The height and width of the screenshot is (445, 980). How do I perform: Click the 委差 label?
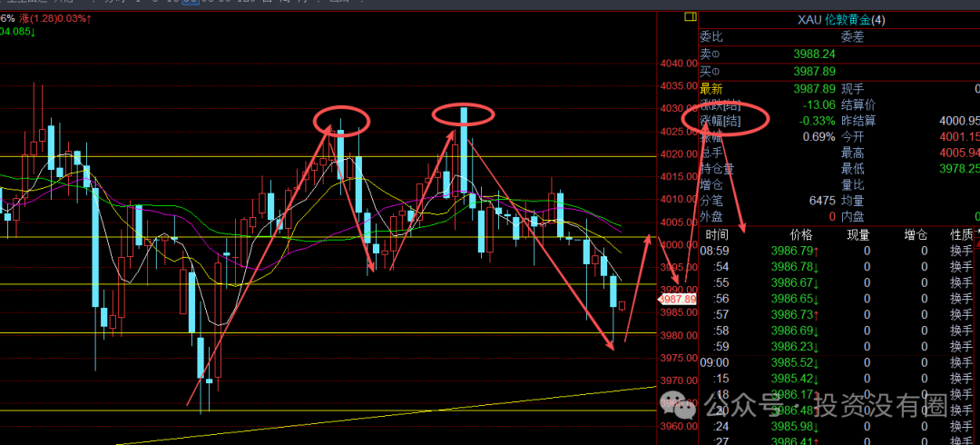pyautogui.click(x=852, y=37)
